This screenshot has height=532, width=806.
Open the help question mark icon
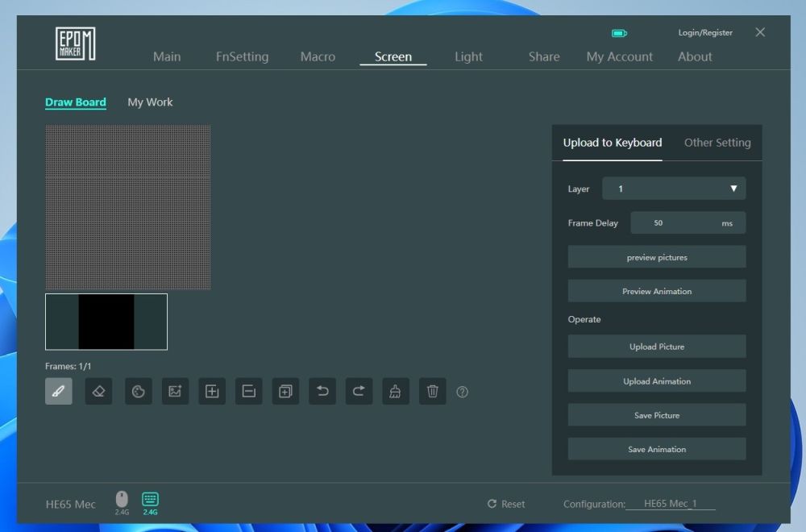pyautogui.click(x=462, y=393)
